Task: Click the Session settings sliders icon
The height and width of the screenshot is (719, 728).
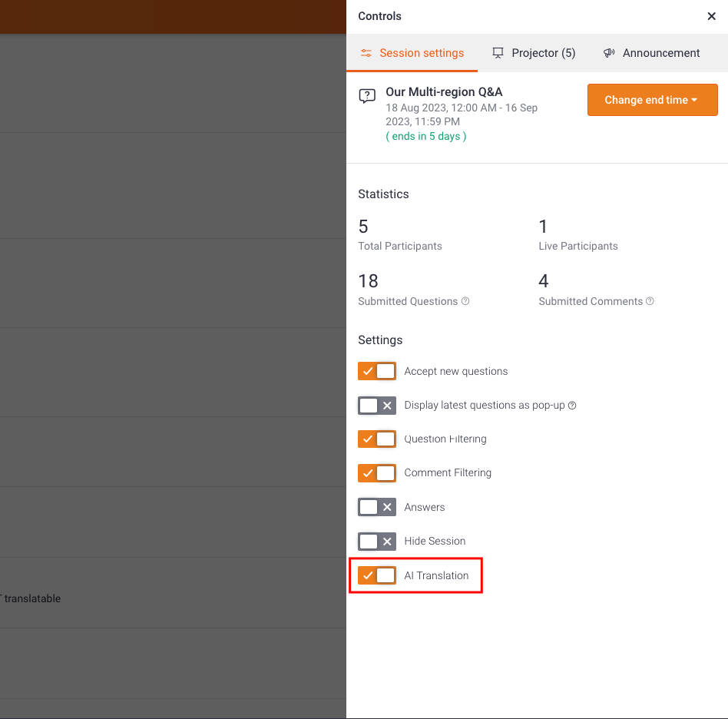Action: pos(367,53)
